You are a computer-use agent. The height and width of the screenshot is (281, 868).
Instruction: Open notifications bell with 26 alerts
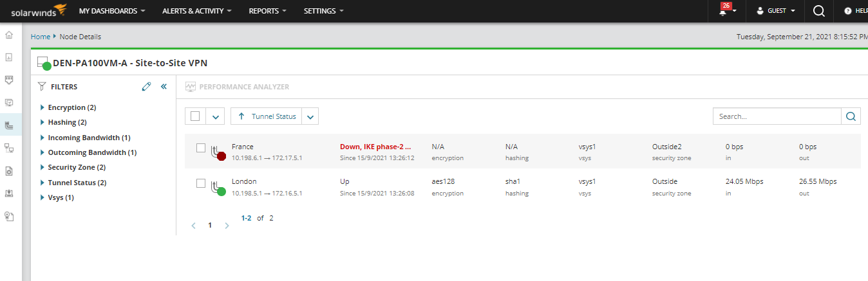tap(728, 10)
